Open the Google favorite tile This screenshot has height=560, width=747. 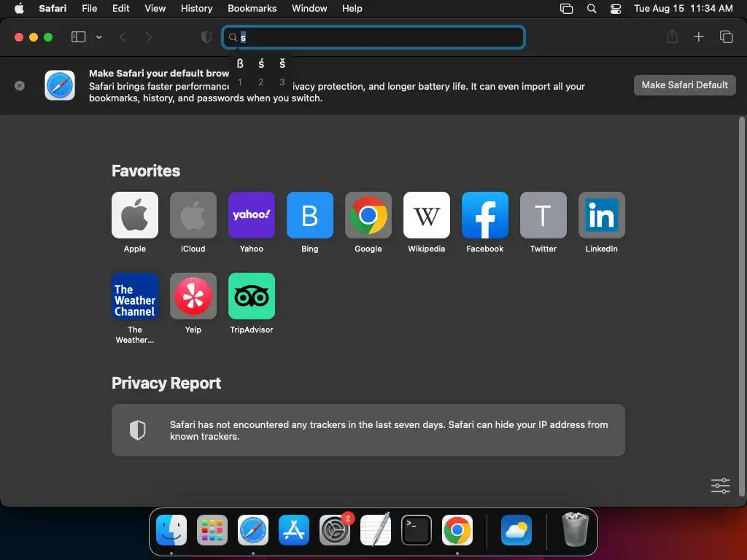[368, 215]
